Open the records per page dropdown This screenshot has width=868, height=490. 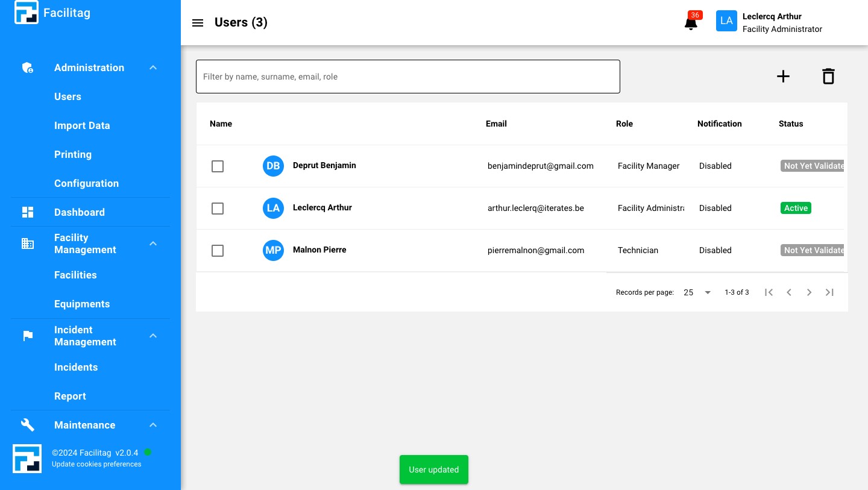tap(697, 292)
